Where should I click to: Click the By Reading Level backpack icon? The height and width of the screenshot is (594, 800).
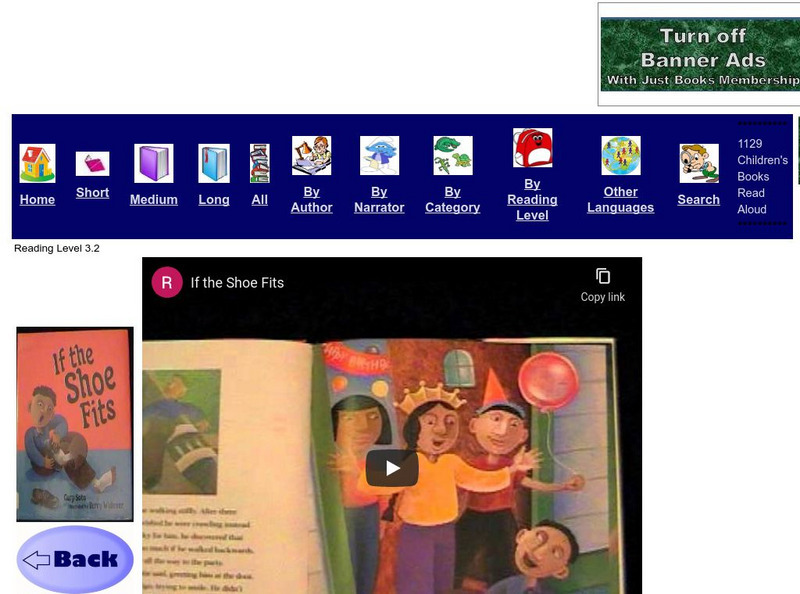click(533, 148)
